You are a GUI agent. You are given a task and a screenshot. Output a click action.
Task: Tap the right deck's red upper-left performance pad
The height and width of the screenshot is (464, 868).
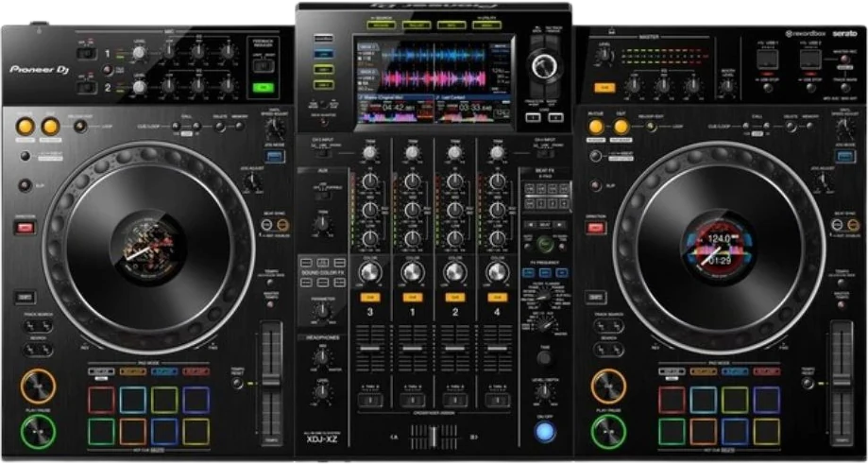672,400
